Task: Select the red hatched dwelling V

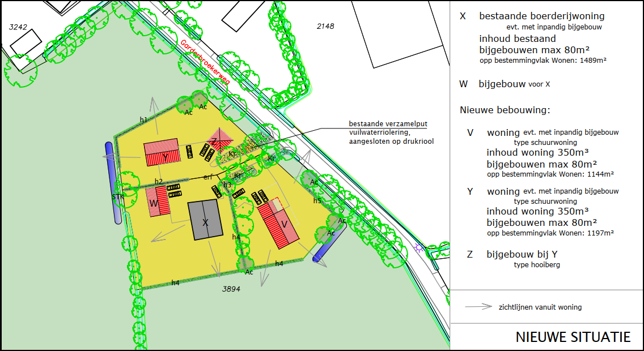Action: (x=278, y=222)
